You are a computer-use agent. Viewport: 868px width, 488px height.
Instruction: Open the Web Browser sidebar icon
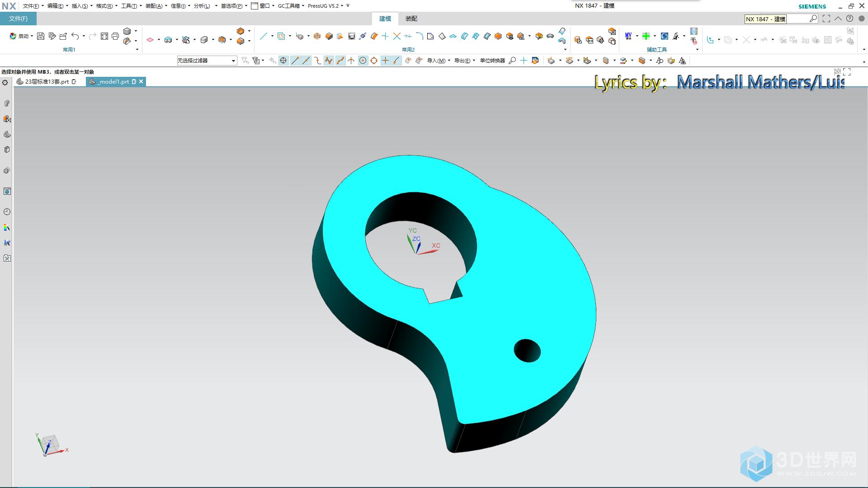[x=7, y=192]
